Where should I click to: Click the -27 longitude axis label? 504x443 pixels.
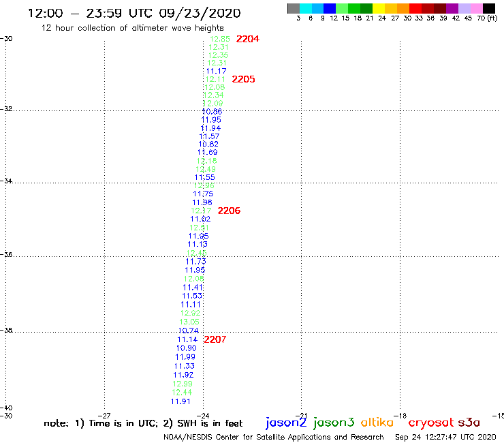pyautogui.click(x=104, y=416)
